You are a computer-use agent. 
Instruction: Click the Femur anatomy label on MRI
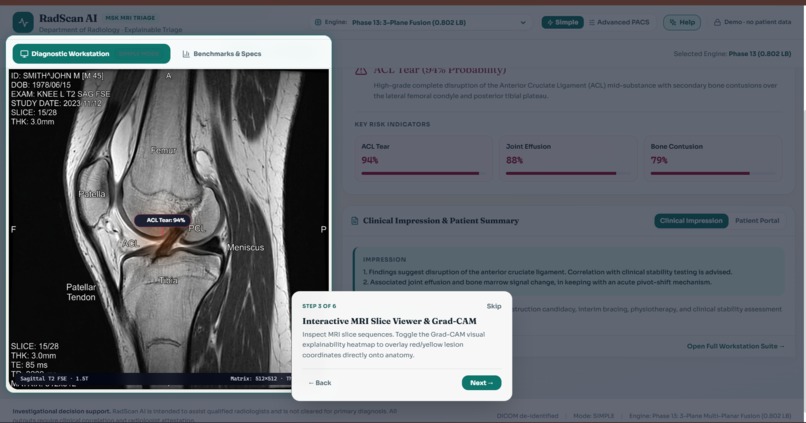(x=163, y=150)
